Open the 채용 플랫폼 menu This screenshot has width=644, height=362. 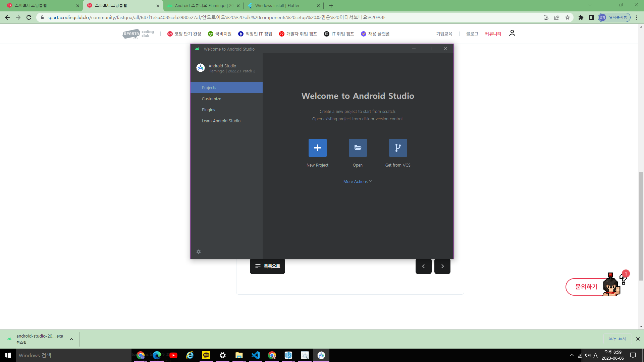(x=375, y=34)
